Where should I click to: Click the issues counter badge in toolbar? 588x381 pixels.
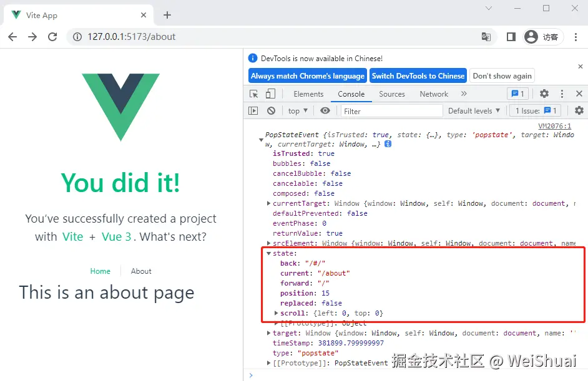click(x=518, y=94)
